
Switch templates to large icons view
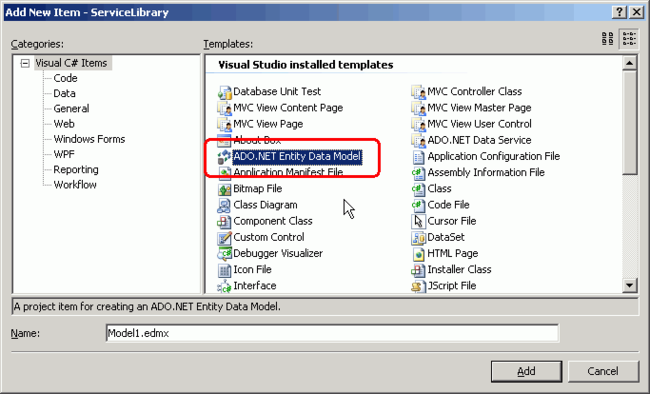[608, 39]
